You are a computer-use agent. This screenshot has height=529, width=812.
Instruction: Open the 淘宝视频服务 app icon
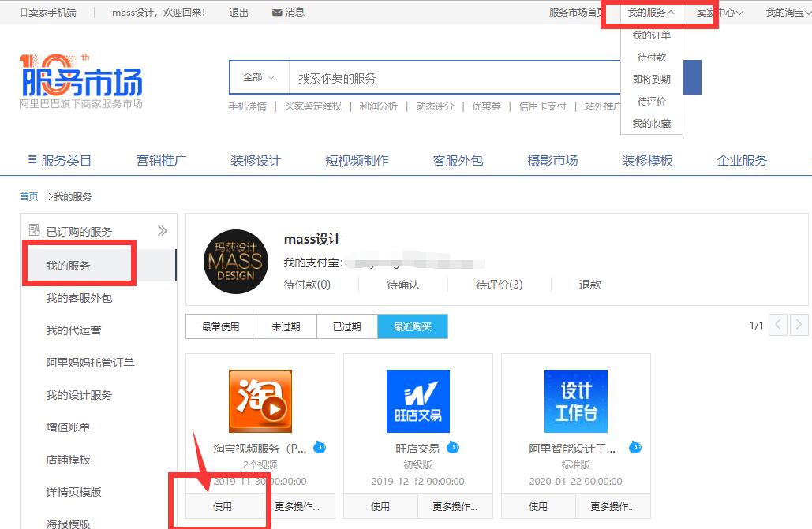tap(260, 400)
